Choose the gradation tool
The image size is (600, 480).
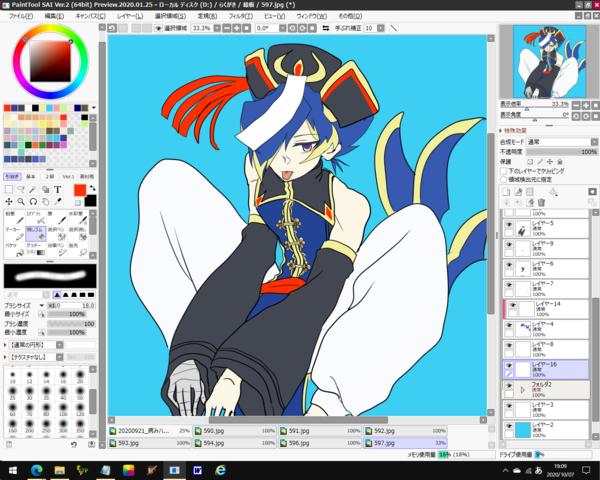[x=36, y=249]
